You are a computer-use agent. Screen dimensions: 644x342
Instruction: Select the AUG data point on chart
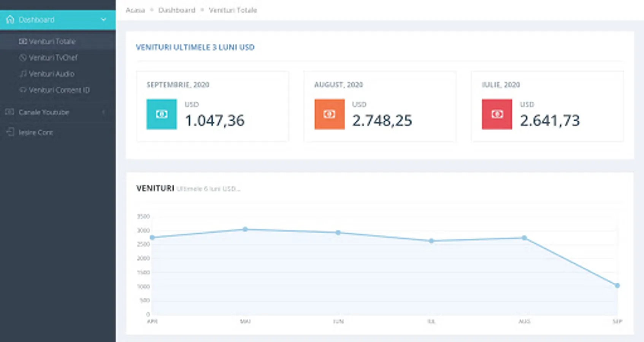pos(524,238)
